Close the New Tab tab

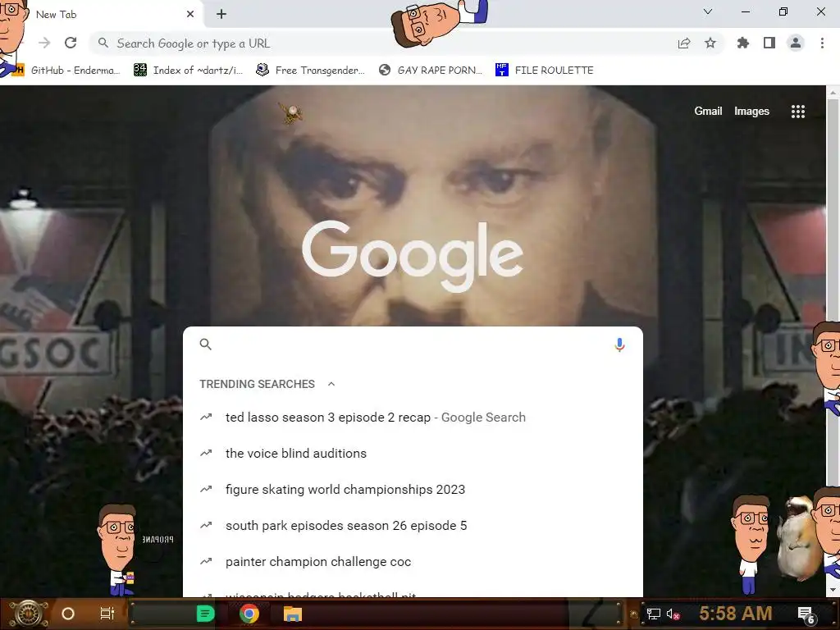[190, 15]
